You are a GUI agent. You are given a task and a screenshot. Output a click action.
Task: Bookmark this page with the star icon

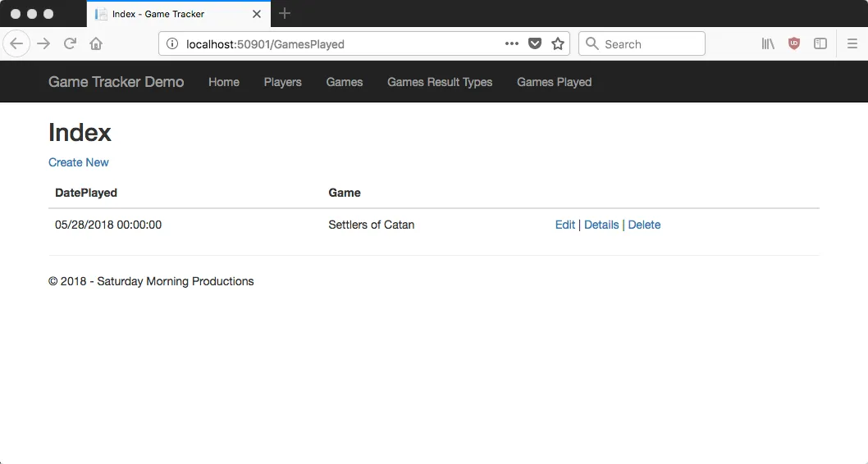[557, 43]
